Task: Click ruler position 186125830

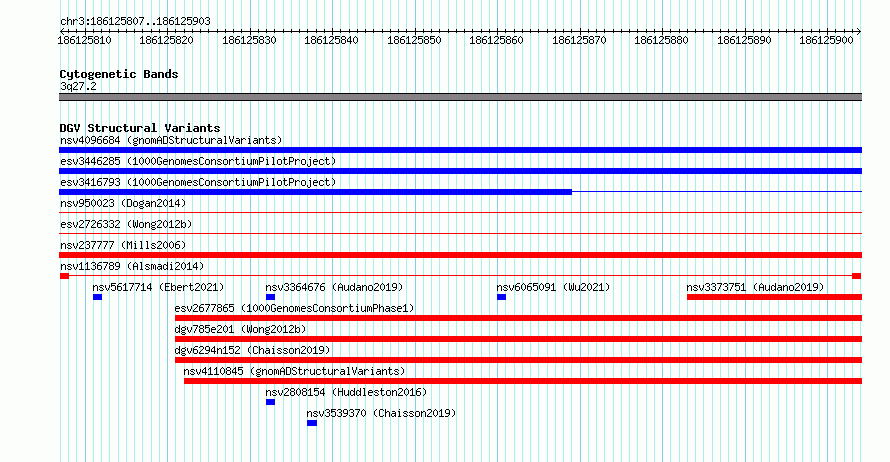Action: (x=249, y=40)
